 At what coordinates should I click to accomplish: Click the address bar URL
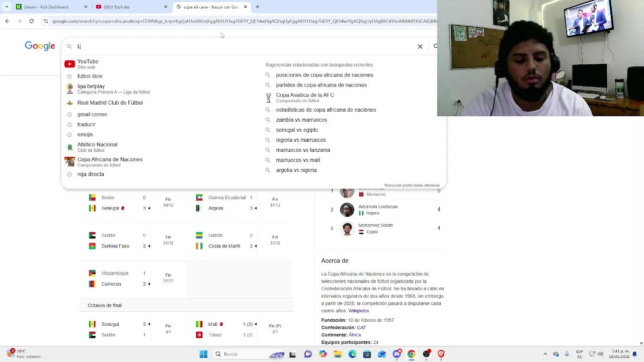point(244,21)
